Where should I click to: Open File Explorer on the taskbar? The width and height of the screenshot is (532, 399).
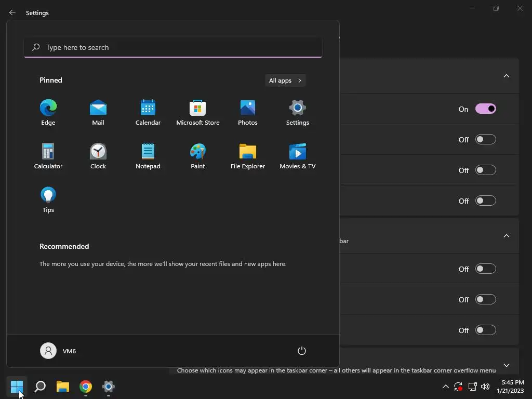pyautogui.click(x=63, y=387)
